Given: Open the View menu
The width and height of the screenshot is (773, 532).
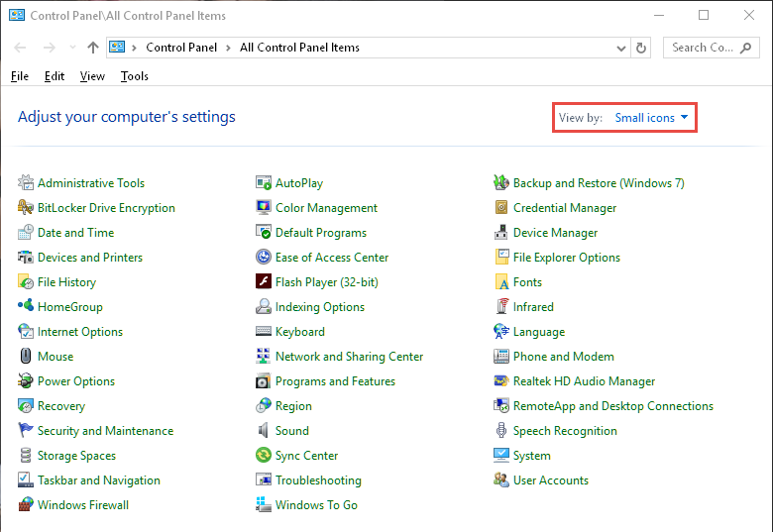Looking at the screenshot, I should coord(92,76).
